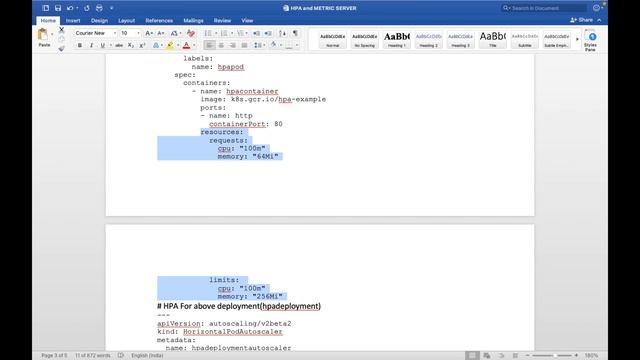Apply the Heading 1 style
Screen dimensions: 640x360
396,40
